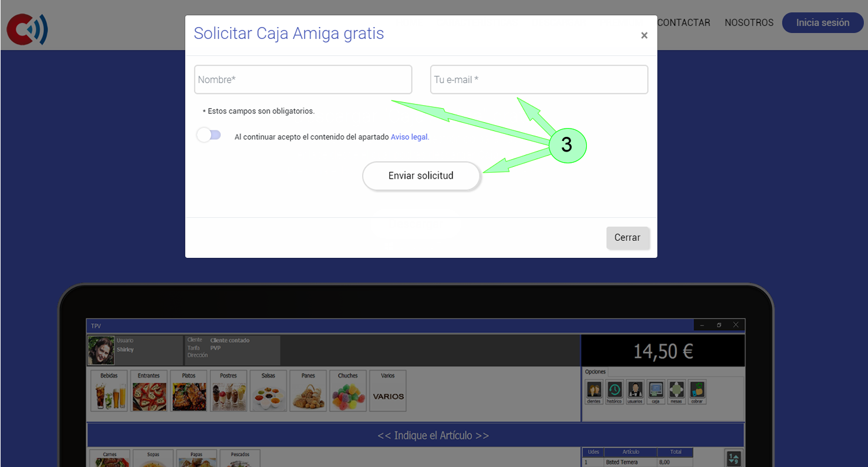868x467 pixels.
Task: Open the NOSOTROS menu item
Action: (749, 22)
